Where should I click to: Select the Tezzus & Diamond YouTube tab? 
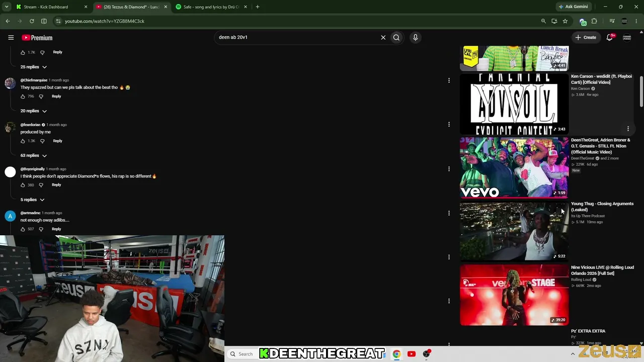point(132,7)
